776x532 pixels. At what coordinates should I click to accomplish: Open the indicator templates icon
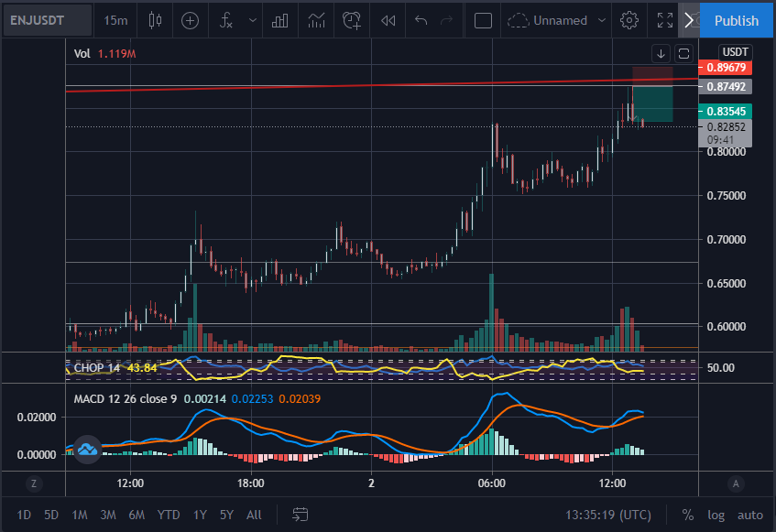pyautogui.click(x=316, y=20)
